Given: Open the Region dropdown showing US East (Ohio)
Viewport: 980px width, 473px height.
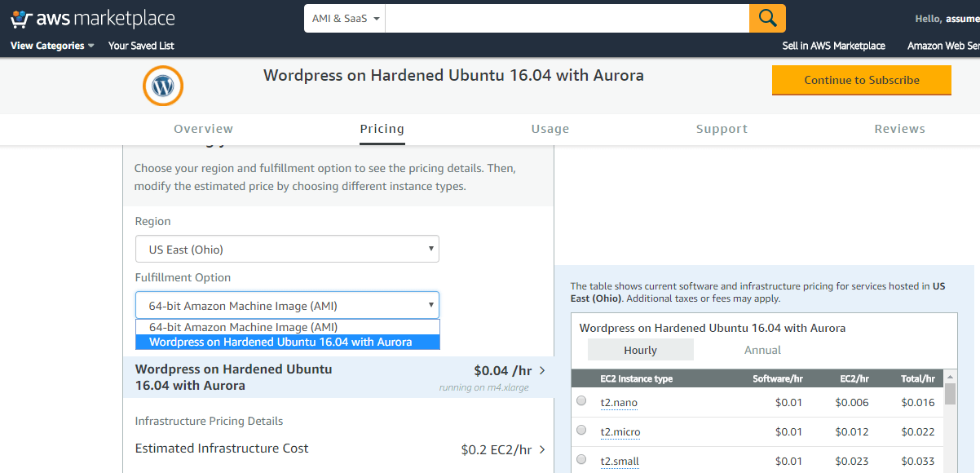Looking at the screenshot, I should (287, 250).
